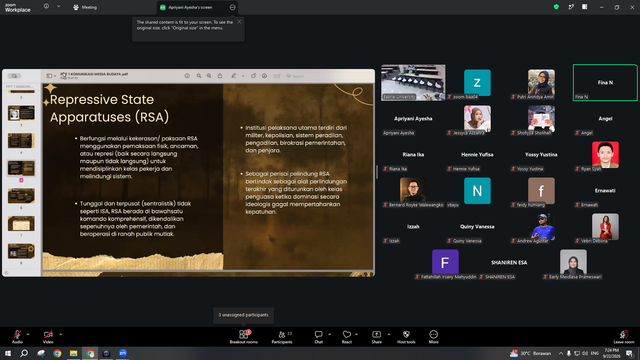
Task: Open Windows notification center
Action: point(629,353)
